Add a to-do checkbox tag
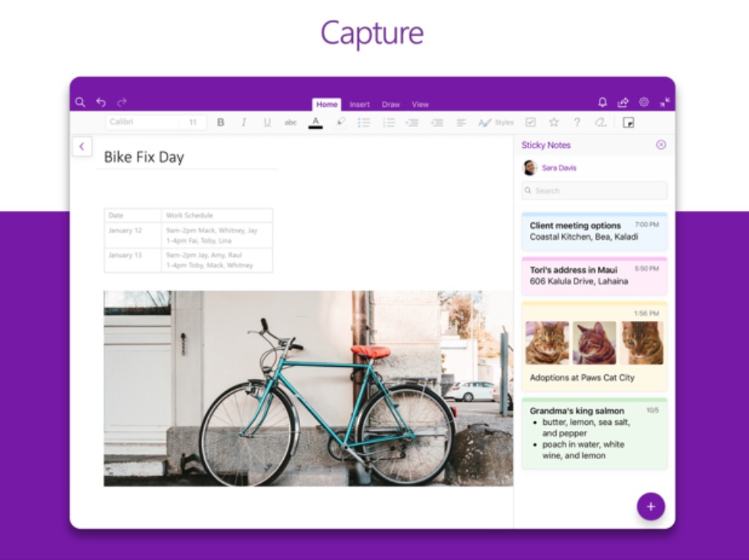The height and width of the screenshot is (560, 749). [x=531, y=123]
